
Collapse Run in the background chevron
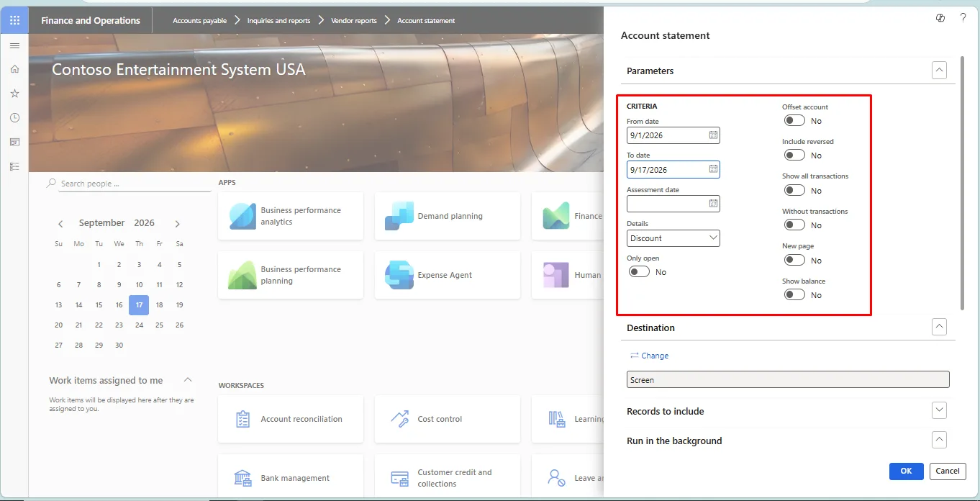[x=939, y=440]
